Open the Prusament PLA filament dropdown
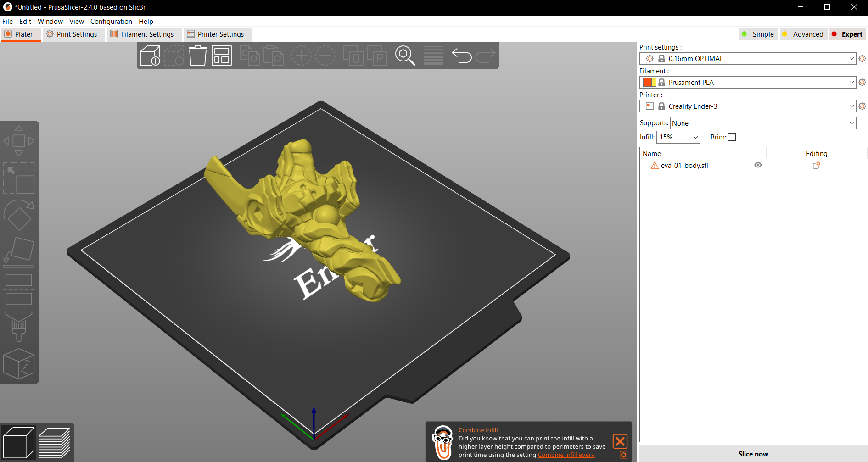Image resolution: width=868 pixels, height=462 pixels. [748, 83]
